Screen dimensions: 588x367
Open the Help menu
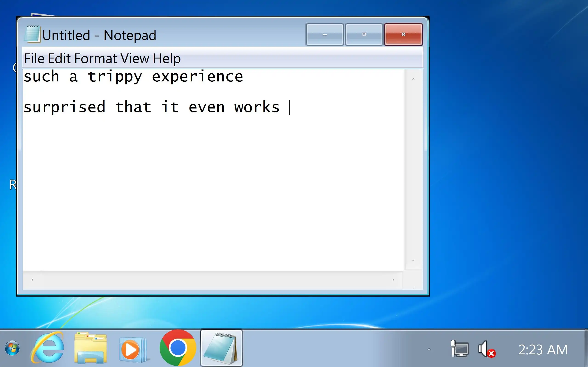167,58
